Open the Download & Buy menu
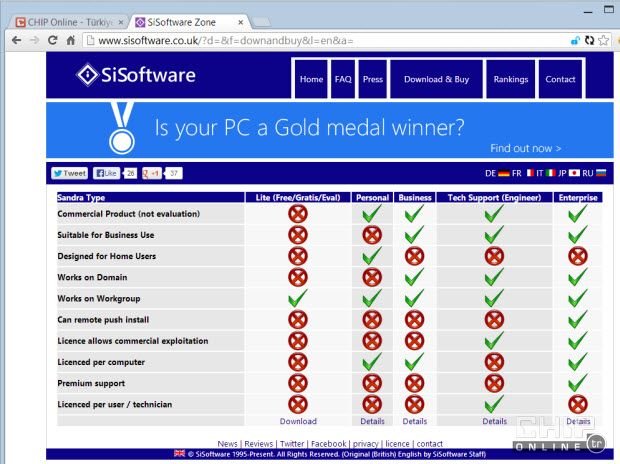This screenshot has height=464, width=620. coord(436,79)
